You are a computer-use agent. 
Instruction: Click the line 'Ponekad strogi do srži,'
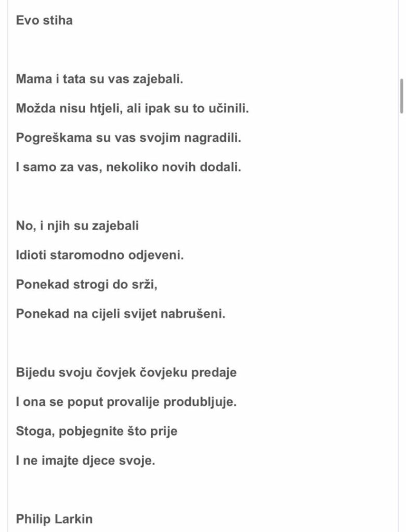coord(83,285)
